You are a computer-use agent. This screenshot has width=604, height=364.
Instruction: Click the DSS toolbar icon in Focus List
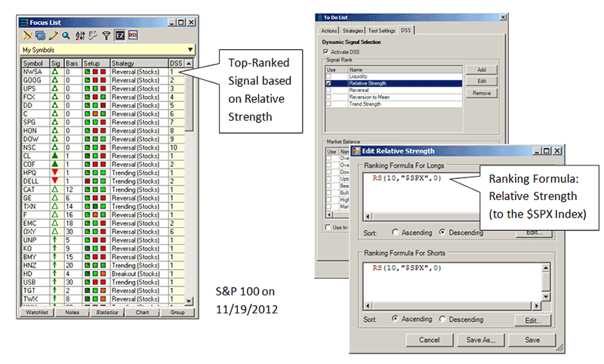pos(133,35)
